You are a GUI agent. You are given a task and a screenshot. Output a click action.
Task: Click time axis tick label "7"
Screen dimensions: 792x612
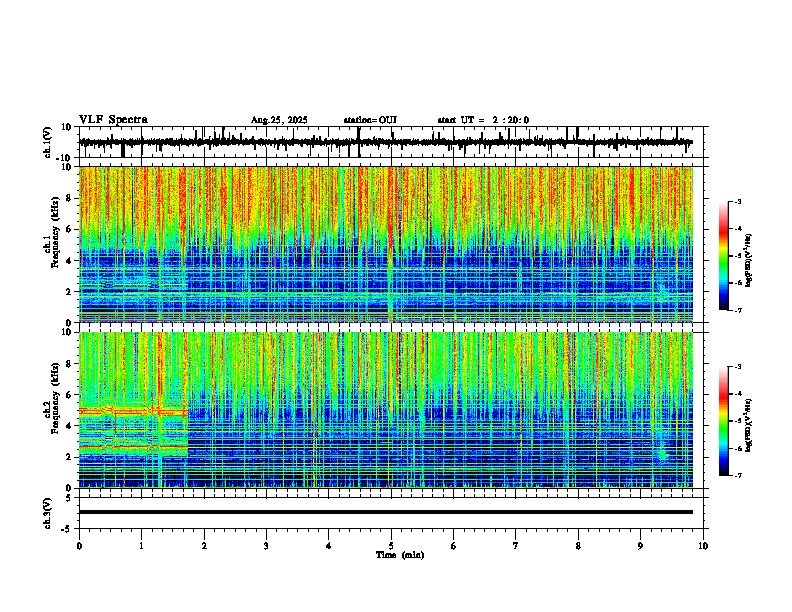pyautogui.click(x=516, y=546)
